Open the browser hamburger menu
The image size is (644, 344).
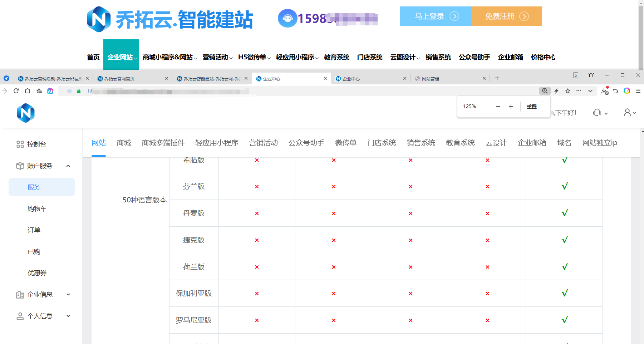(638, 91)
